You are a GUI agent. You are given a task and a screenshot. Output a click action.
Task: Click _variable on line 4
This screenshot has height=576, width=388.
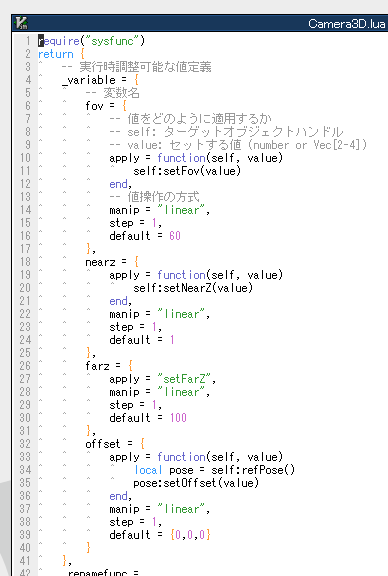point(89,80)
